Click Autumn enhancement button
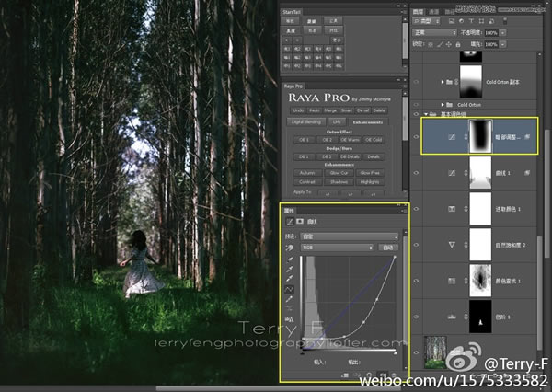The image size is (552, 392). point(307,173)
